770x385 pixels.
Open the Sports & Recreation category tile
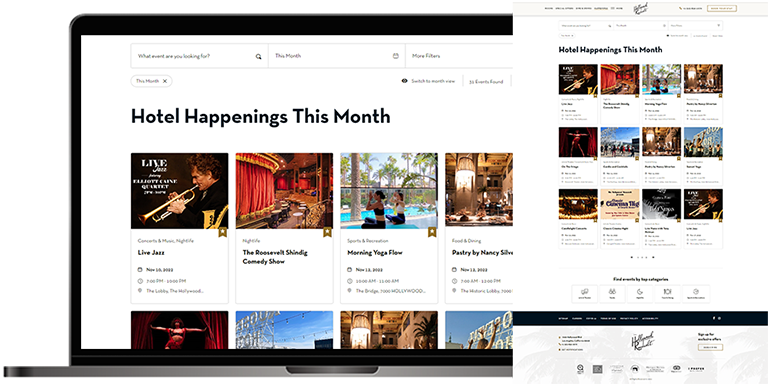(x=695, y=294)
